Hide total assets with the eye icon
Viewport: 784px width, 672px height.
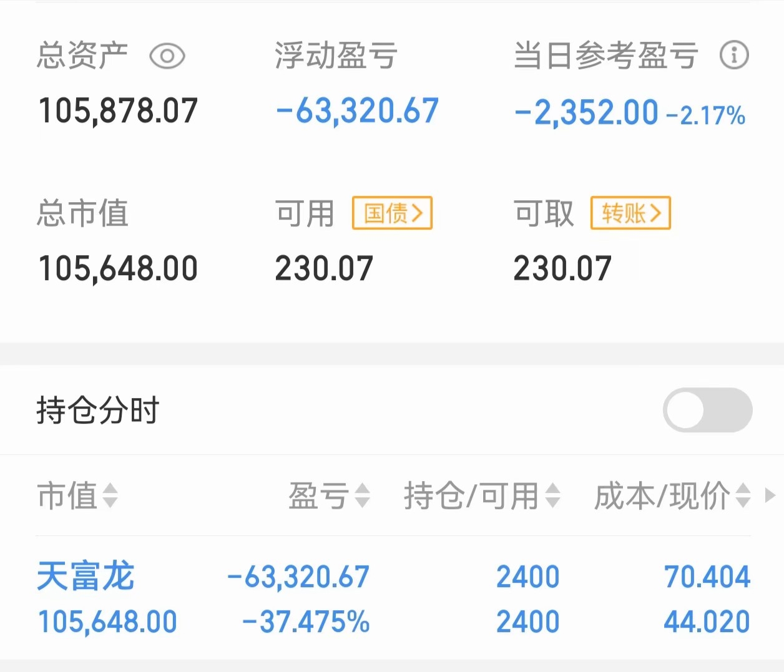[167, 57]
